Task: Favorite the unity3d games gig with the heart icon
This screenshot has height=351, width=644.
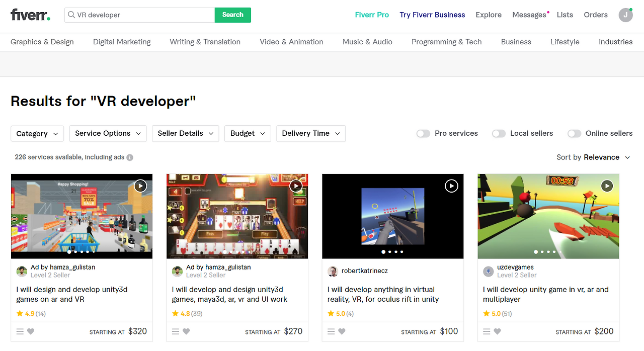Action: click(31, 331)
